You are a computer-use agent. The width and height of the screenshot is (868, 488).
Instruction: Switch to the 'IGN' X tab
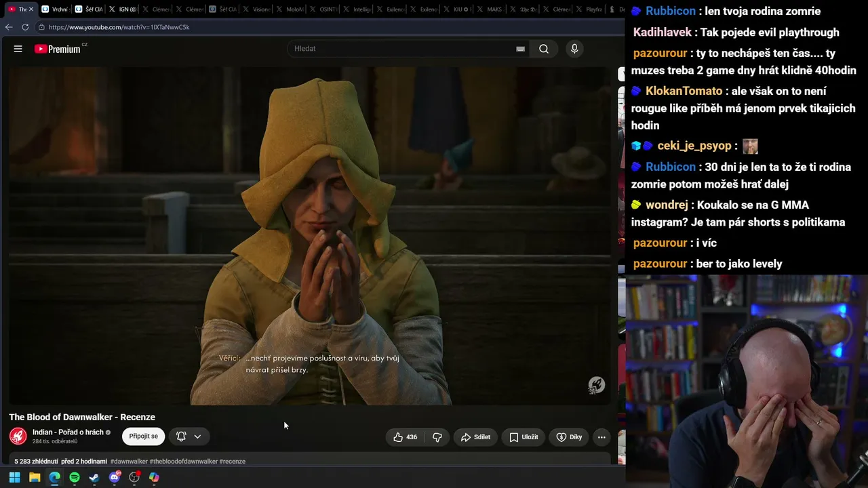click(x=122, y=9)
